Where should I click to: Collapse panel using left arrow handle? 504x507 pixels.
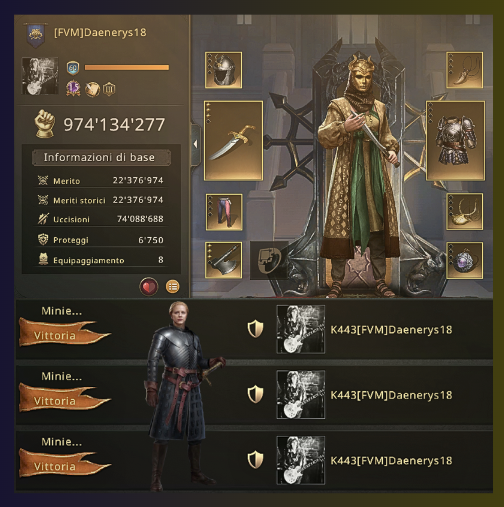(x=195, y=144)
